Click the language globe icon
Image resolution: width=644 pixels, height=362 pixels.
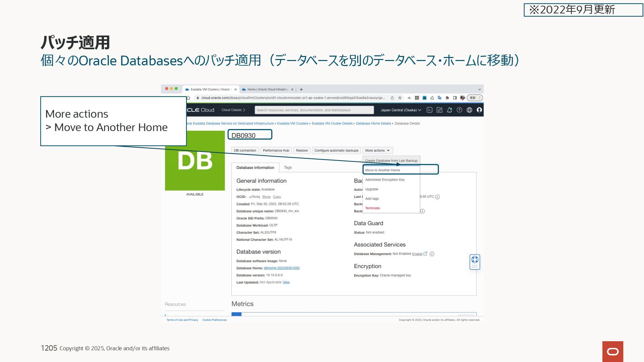coord(470,110)
